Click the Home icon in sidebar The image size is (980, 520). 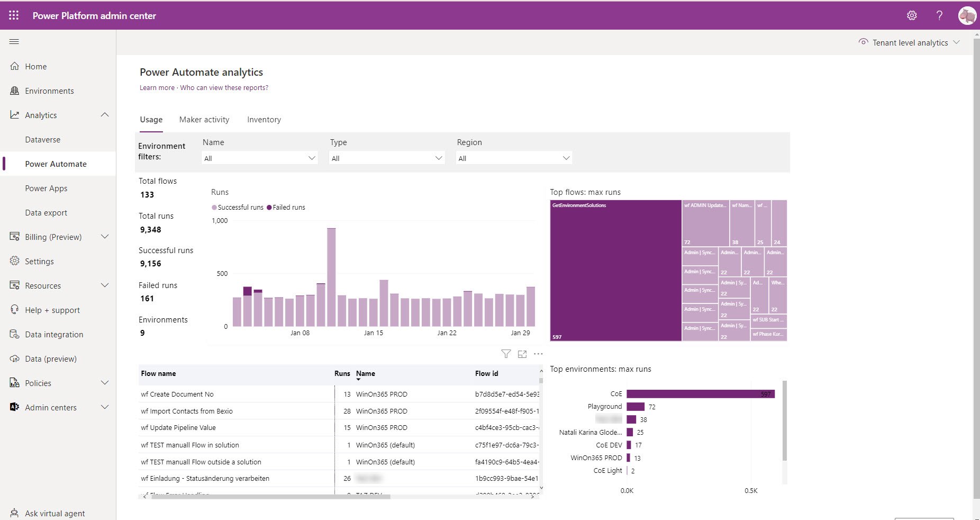[x=15, y=66]
